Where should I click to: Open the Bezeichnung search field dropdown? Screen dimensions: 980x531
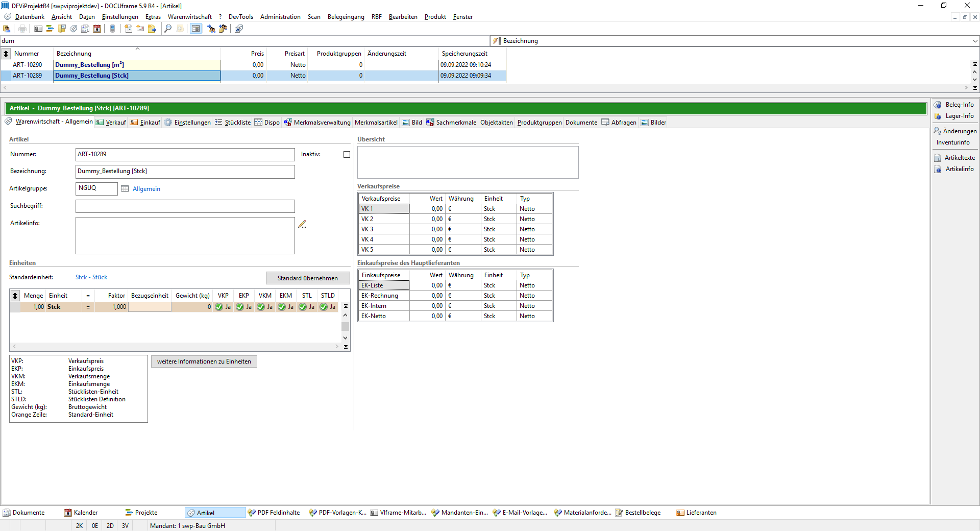(975, 41)
